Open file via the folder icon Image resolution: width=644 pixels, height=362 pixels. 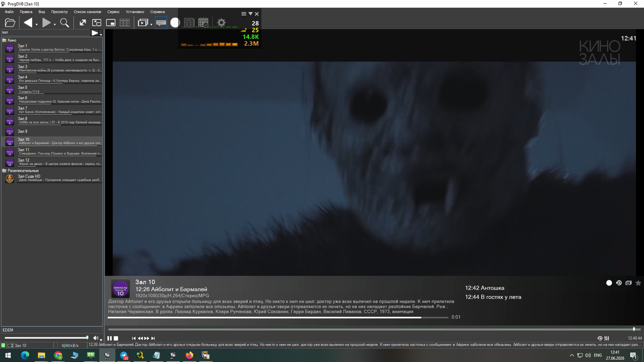(x=10, y=23)
